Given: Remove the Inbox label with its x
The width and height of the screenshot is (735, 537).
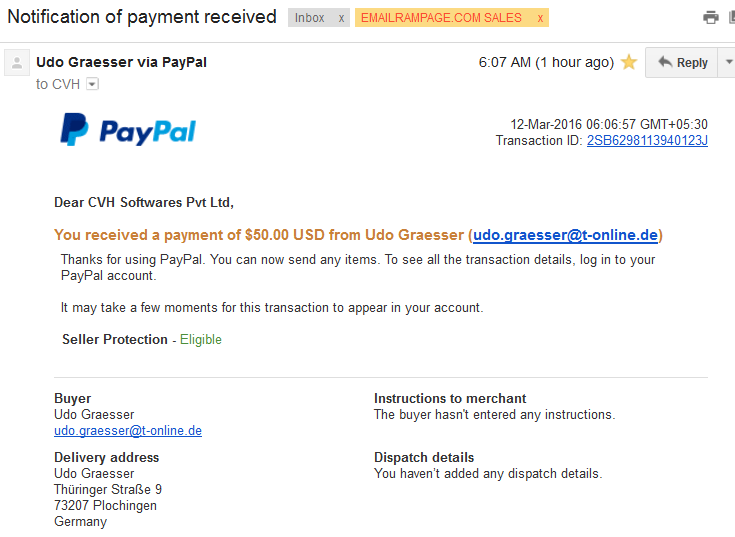Looking at the screenshot, I should [341, 18].
